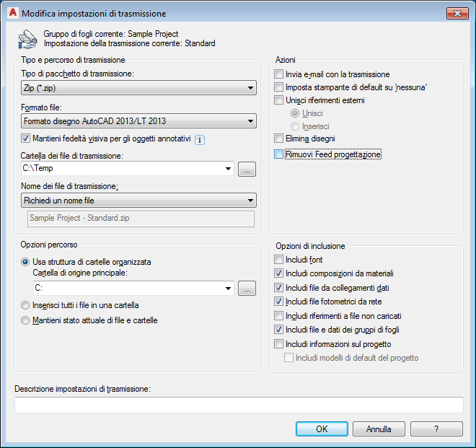Viewport: 476px width, 448px height.
Task: Uncheck Includi composizioni da materiali
Action: [279, 273]
